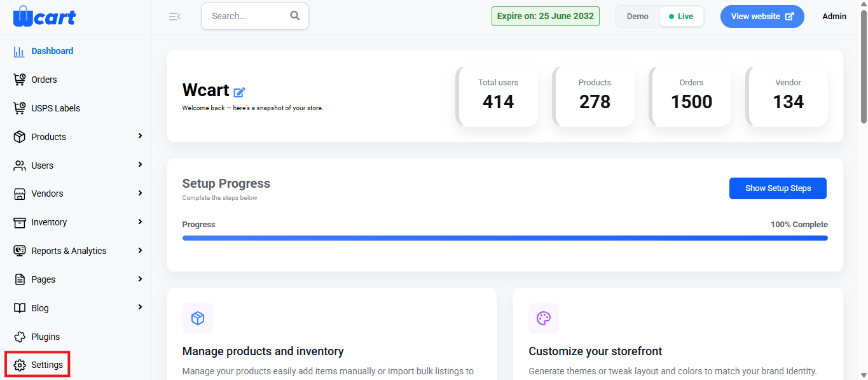Image resolution: width=868 pixels, height=380 pixels.
Task: Click the USPS Labels cart icon
Action: tap(20, 108)
